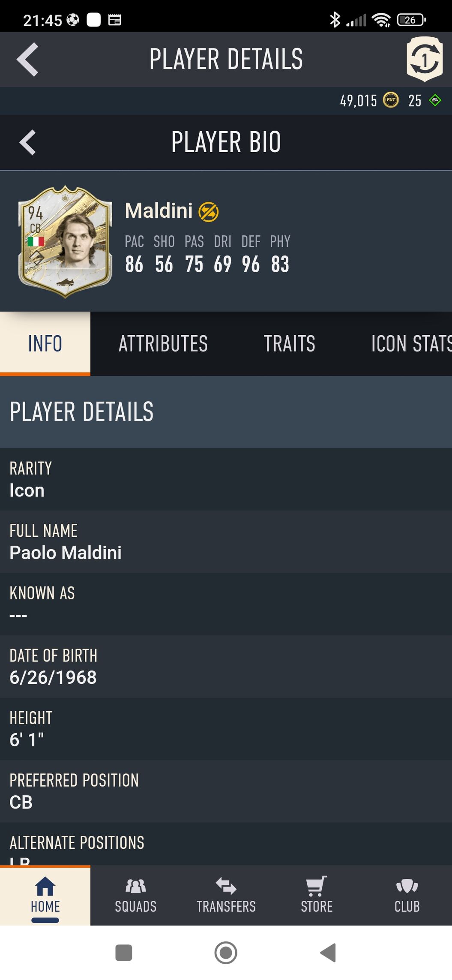This screenshot has width=452, height=980.
Task: Tap the FUT coins icon
Action: point(390,101)
